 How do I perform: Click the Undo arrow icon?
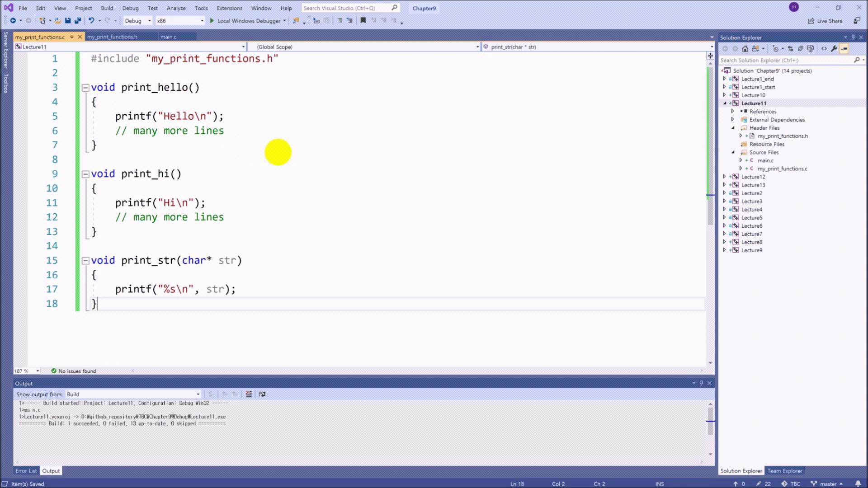[x=91, y=21]
